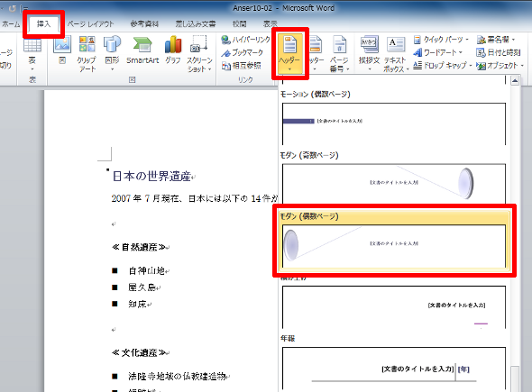Open the Footer (フッター) dropdown
532x392 pixels.
(316, 54)
